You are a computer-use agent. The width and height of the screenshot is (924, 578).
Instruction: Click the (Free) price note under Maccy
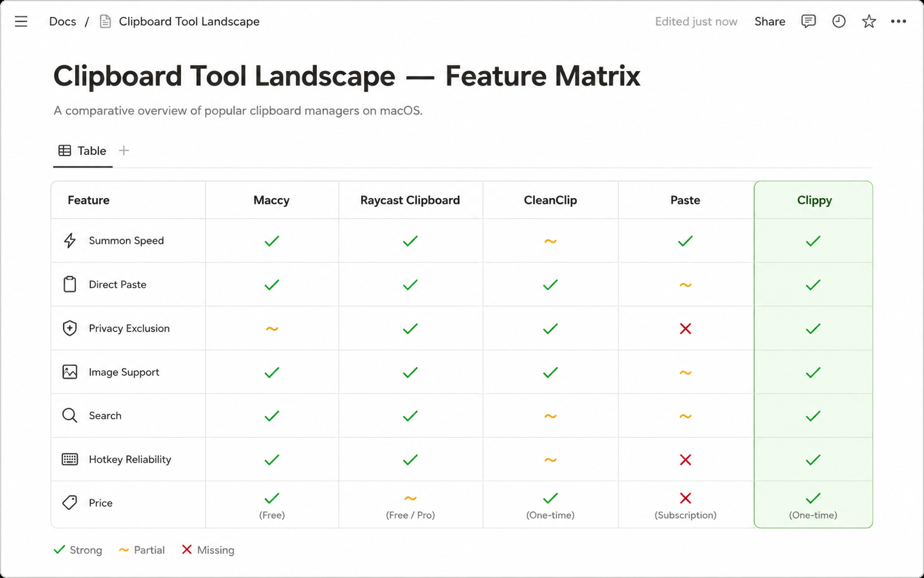[272, 515]
